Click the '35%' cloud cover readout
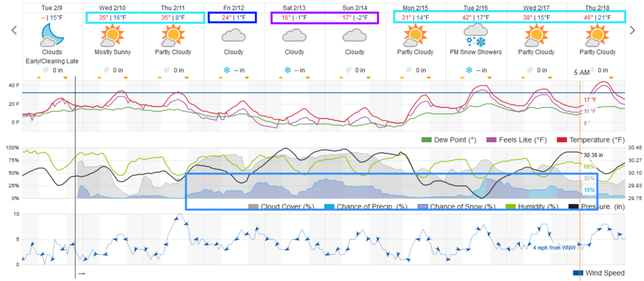The width and height of the screenshot is (644, 281). 589,178
